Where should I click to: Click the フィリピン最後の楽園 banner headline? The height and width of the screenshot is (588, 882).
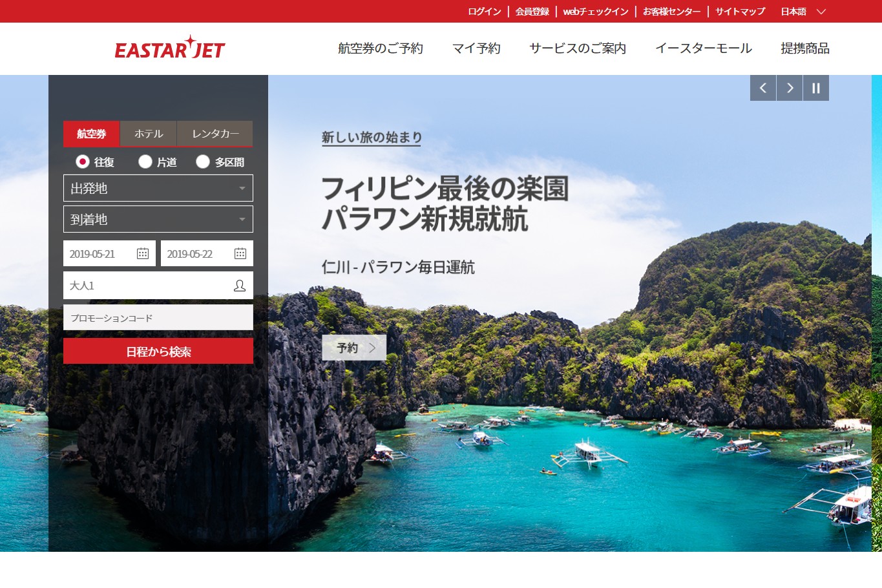[x=445, y=189]
